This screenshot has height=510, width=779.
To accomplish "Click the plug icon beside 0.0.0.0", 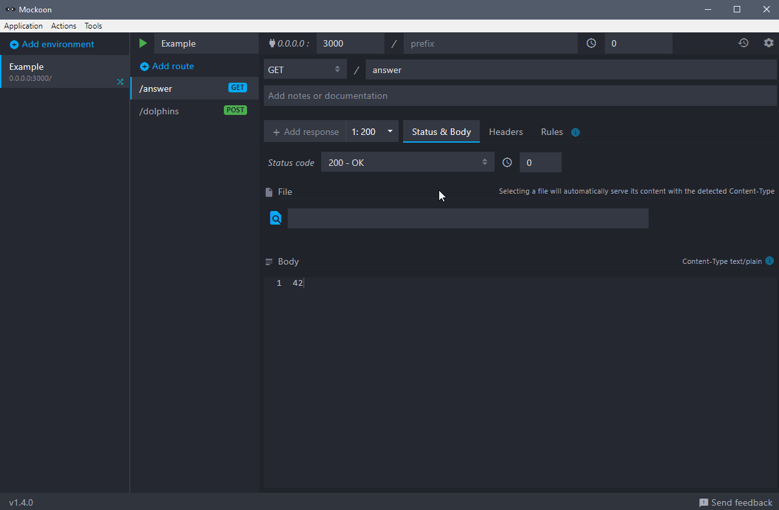I will pyautogui.click(x=272, y=44).
